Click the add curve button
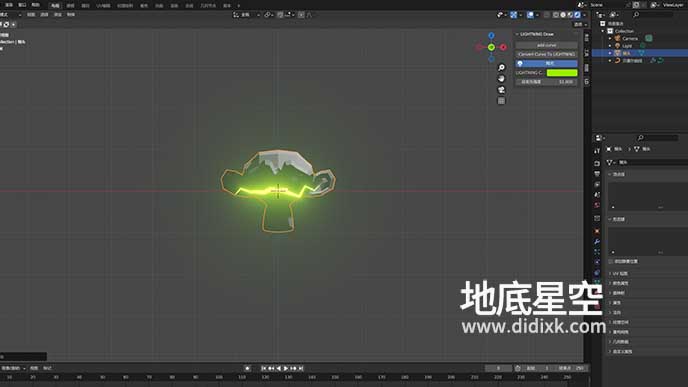 tap(546, 45)
